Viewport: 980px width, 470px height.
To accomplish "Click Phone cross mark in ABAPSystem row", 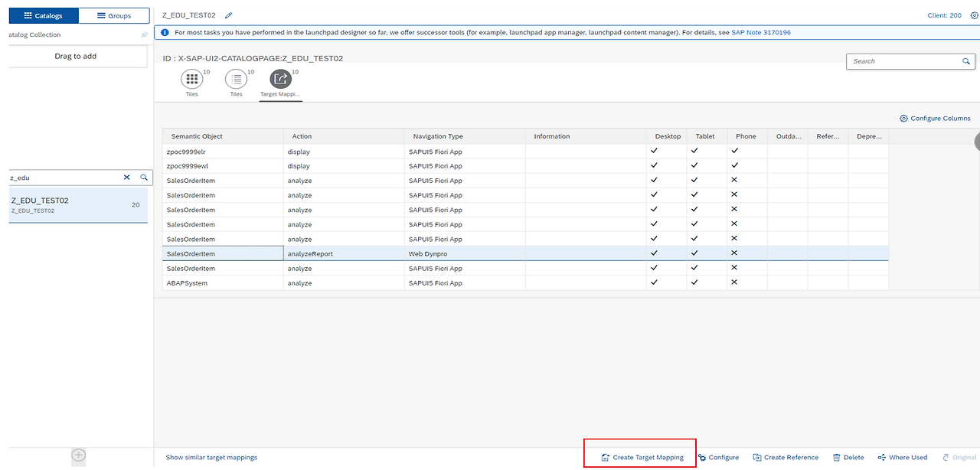I will [734, 282].
